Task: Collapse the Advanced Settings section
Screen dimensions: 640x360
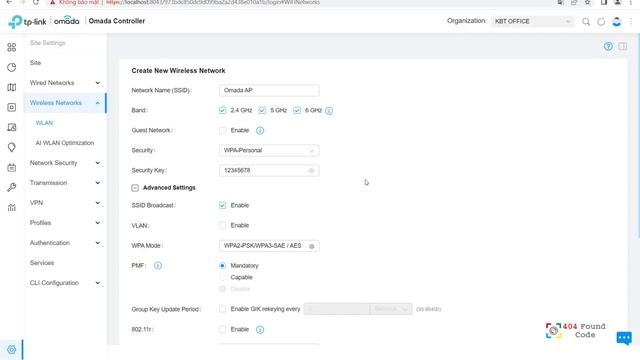Action: click(135, 188)
